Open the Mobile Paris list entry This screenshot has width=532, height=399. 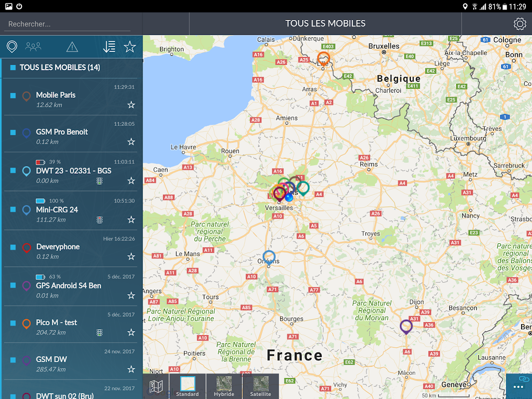(71, 96)
